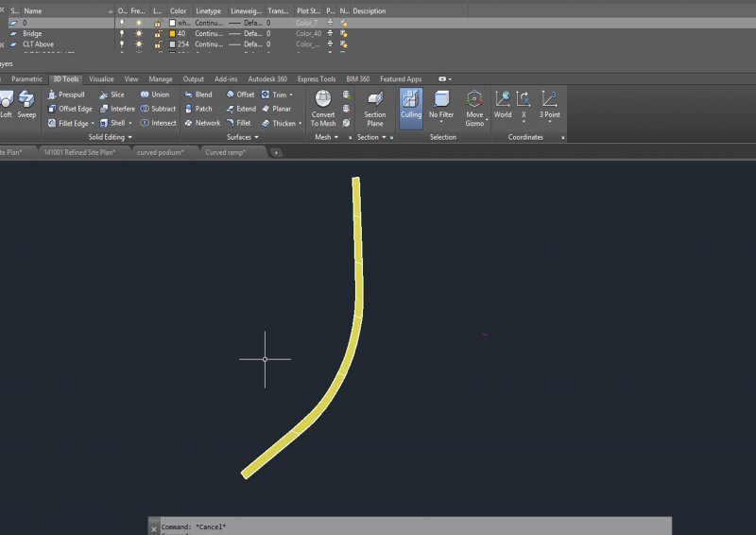Toggle the On bulb for CLT Above layer

click(x=122, y=43)
